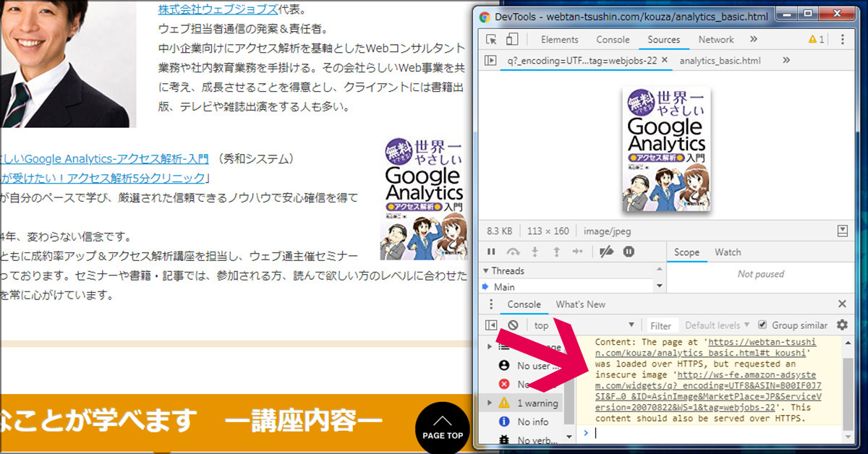Switch to the Scope tab
The height and width of the screenshot is (454, 868).
click(686, 252)
